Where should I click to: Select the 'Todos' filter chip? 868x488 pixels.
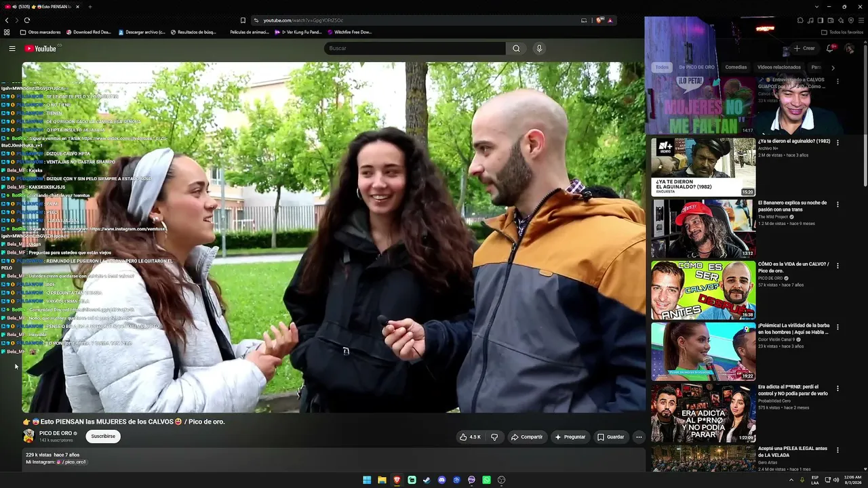(x=662, y=67)
